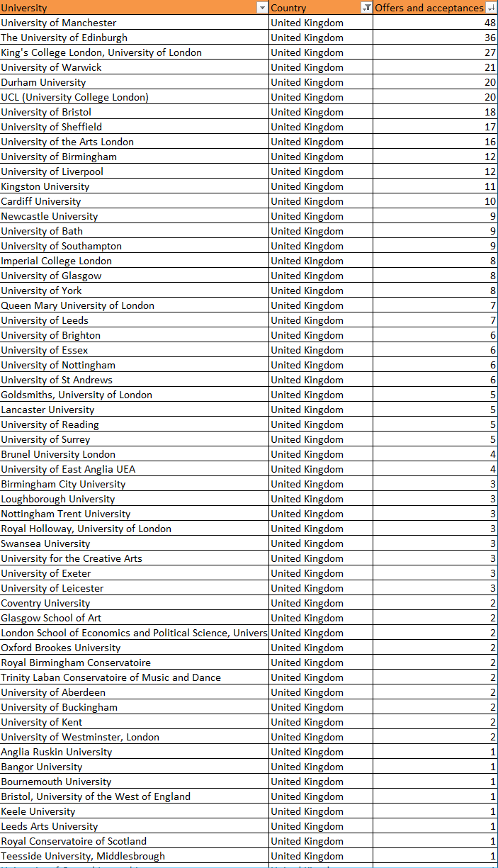
Task: Click the Imperial College London cell
Action: [x=135, y=261]
